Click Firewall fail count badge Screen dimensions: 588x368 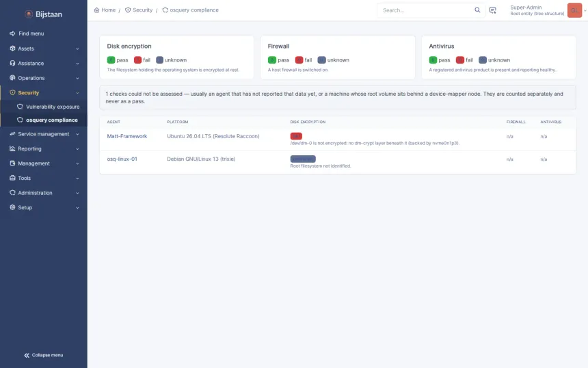click(299, 60)
